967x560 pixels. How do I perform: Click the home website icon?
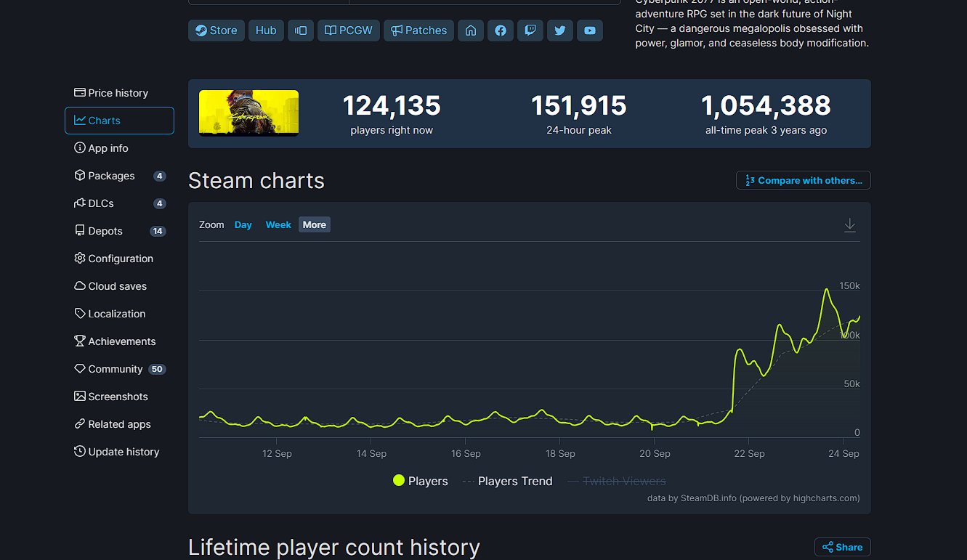pyautogui.click(x=471, y=31)
